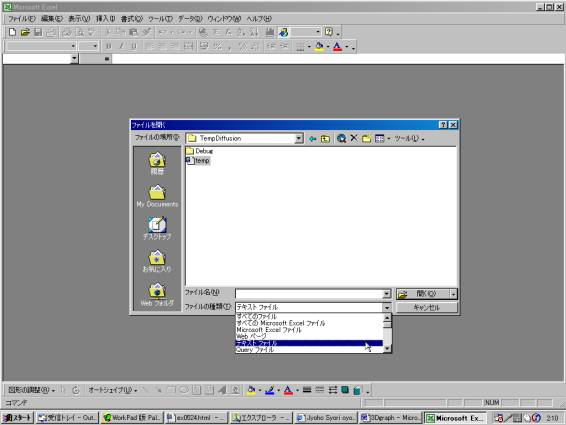Viewport: 566px width, 425px height.
Task: Click the Search the Web globe icon
Action: click(x=341, y=139)
